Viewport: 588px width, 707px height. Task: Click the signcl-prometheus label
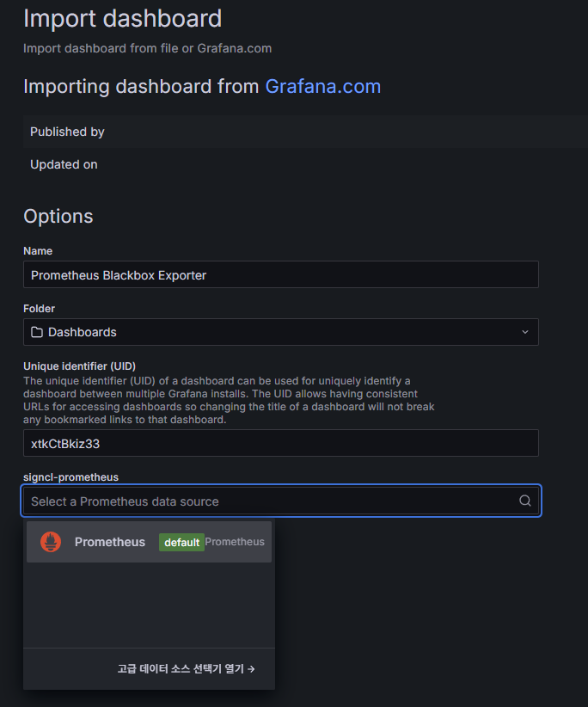pos(70,477)
